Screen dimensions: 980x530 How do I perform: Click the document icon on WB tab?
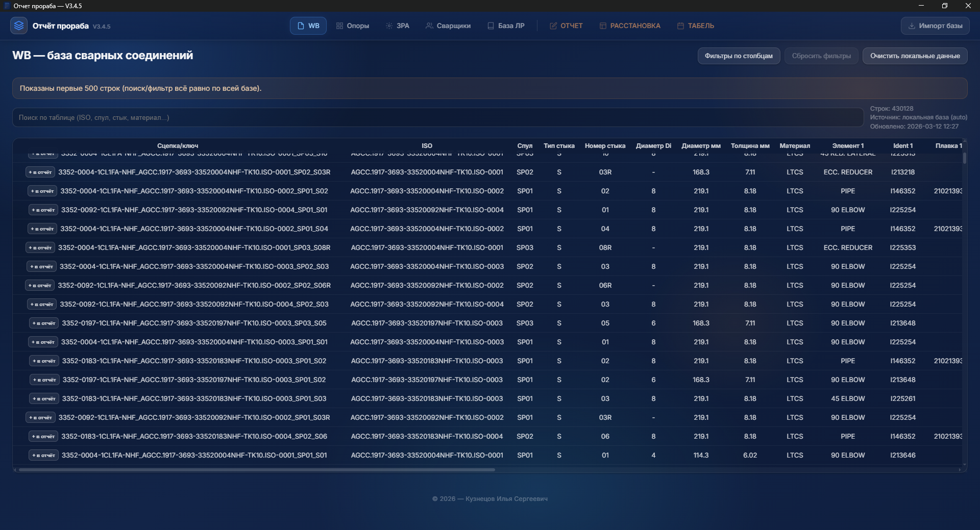pyautogui.click(x=301, y=26)
